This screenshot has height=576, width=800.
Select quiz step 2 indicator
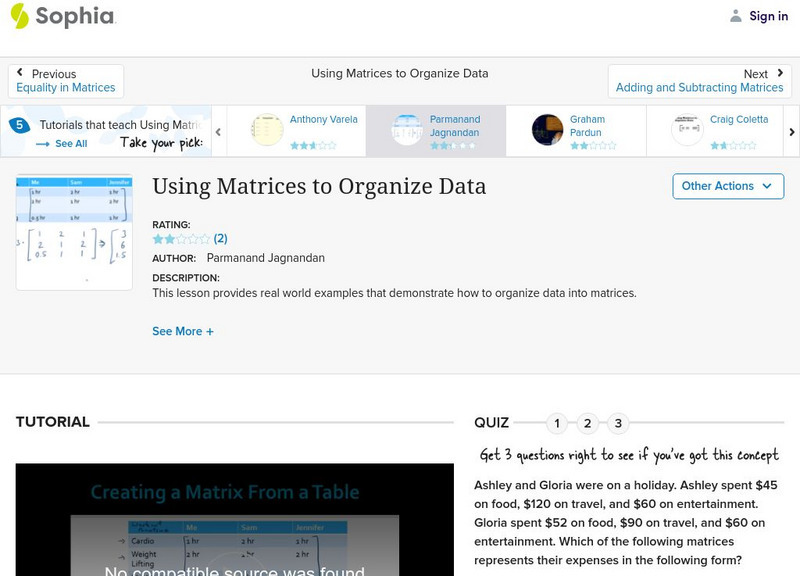586,423
